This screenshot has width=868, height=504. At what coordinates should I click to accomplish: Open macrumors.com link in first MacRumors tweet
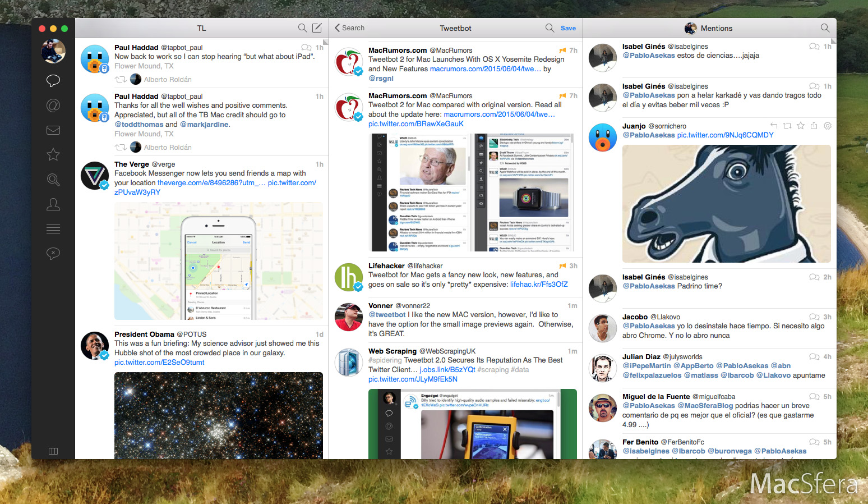pyautogui.click(x=486, y=69)
